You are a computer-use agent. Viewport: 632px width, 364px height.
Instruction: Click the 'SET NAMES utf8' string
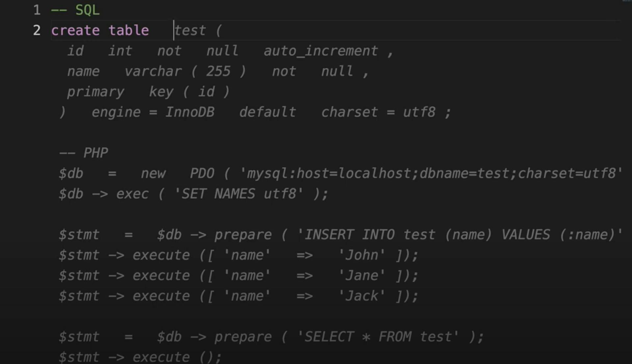239,194
